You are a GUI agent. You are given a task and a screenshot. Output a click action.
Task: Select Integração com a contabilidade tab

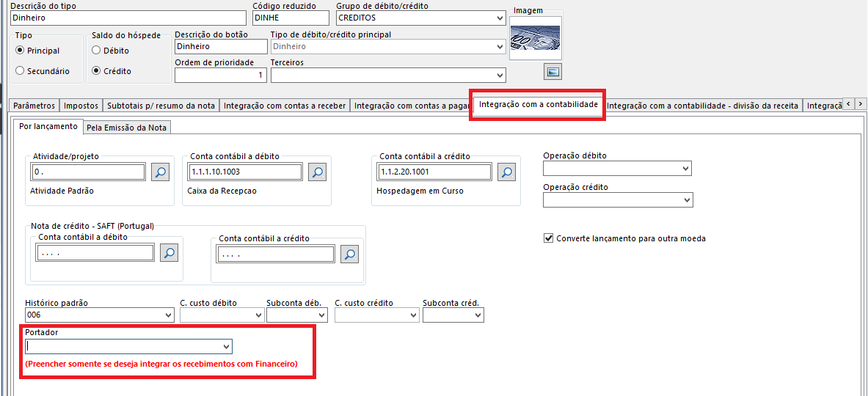point(538,104)
